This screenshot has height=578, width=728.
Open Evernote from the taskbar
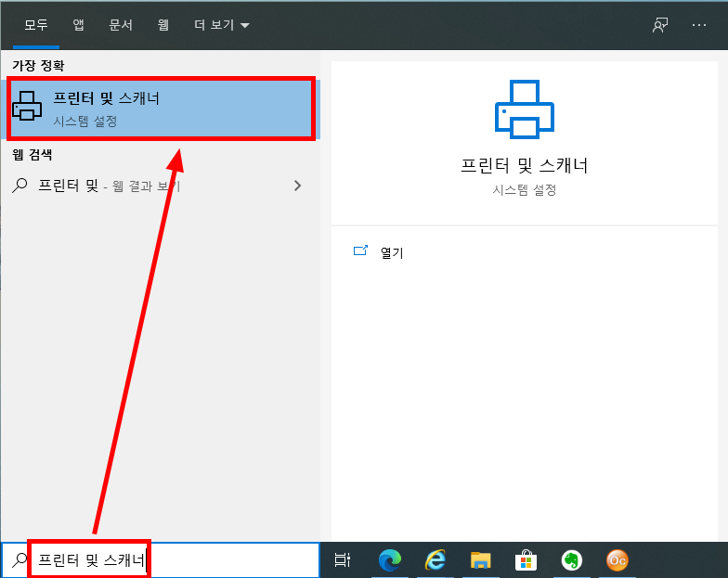click(x=572, y=560)
